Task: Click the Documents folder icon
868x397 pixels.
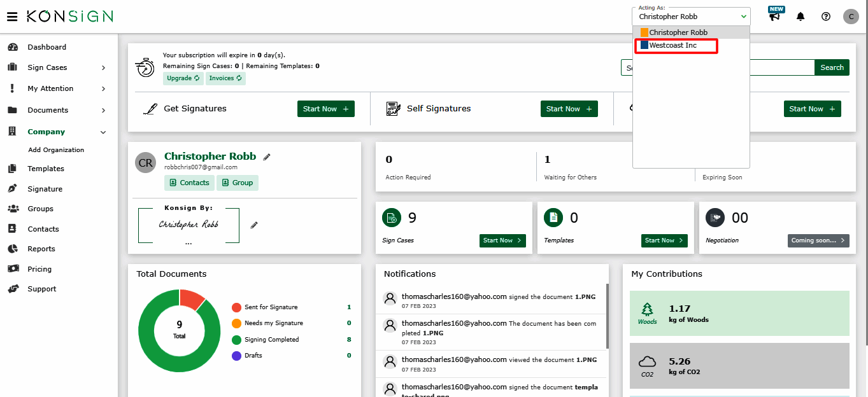Action: pyautogui.click(x=12, y=110)
